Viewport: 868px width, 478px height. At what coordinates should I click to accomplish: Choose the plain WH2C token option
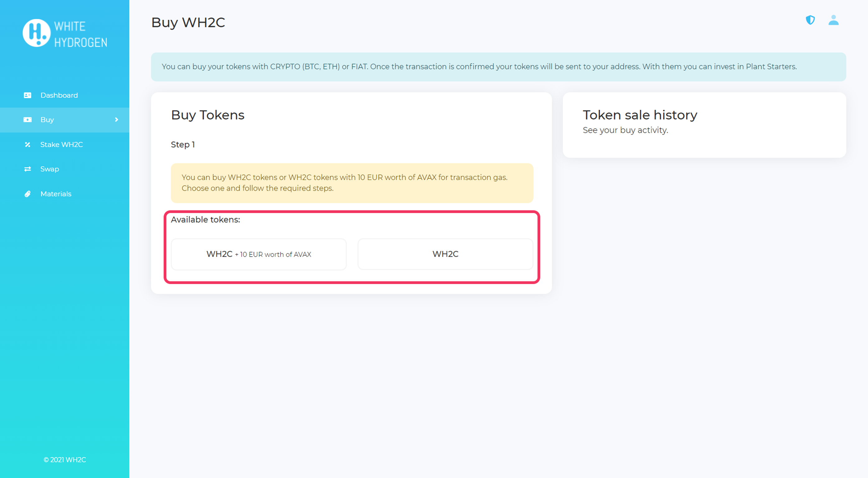(446, 254)
